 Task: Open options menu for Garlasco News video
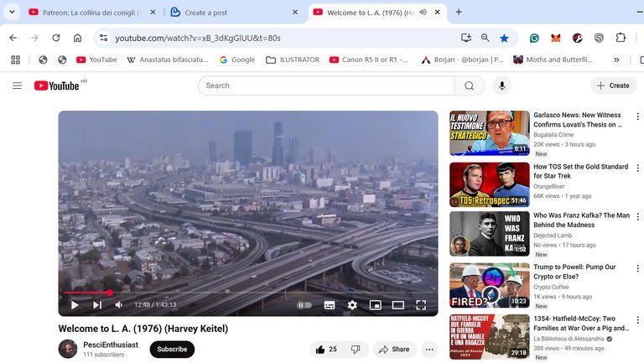(x=637, y=117)
